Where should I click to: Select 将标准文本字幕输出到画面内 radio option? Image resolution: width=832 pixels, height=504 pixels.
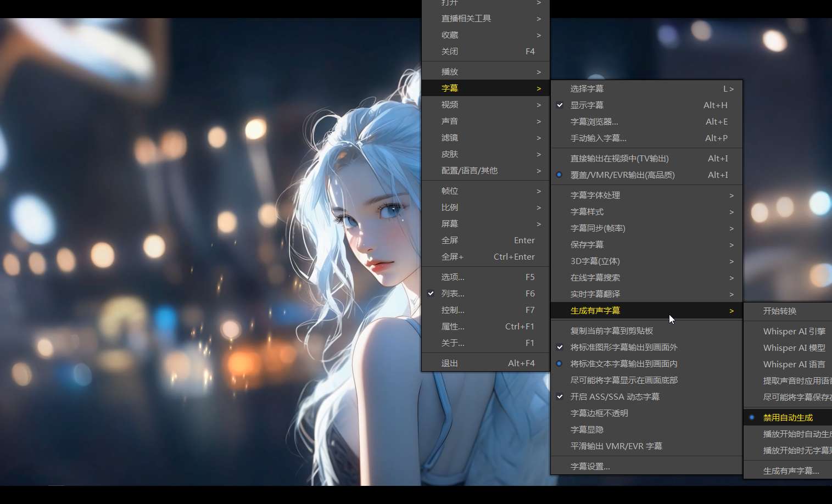coord(646,363)
